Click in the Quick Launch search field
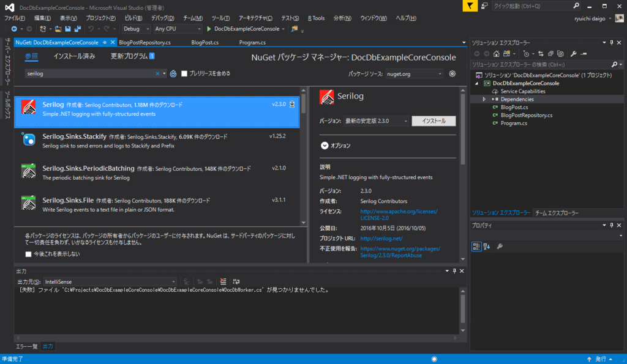The image size is (627, 364). pyautogui.click(x=532, y=6)
